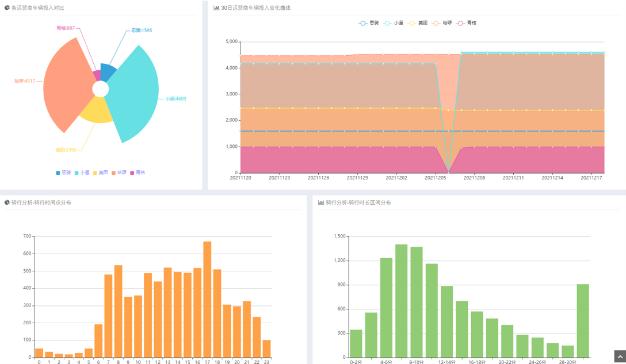The width and height of the screenshot is (626, 364).
Task: Click the orange bar at hour 8
Action: coord(118,311)
